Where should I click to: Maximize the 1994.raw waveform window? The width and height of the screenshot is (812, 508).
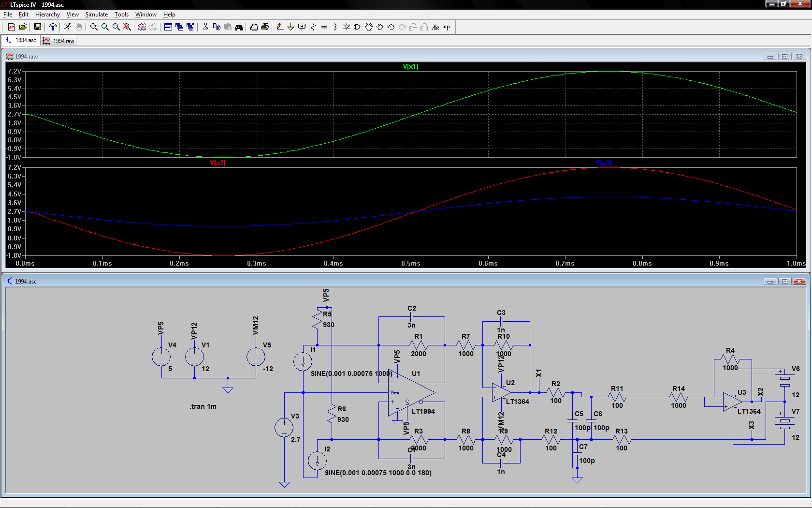point(784,57)
